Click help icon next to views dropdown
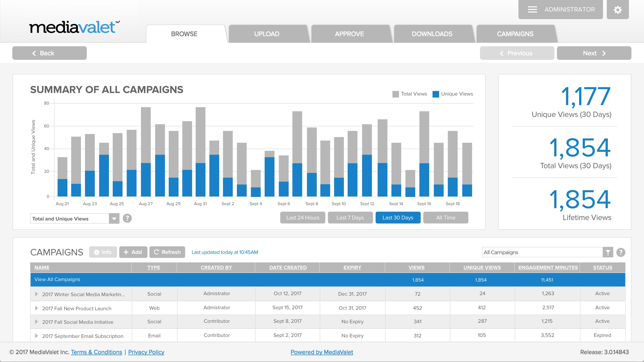This screenshot has width=644, height=362. 127,218
